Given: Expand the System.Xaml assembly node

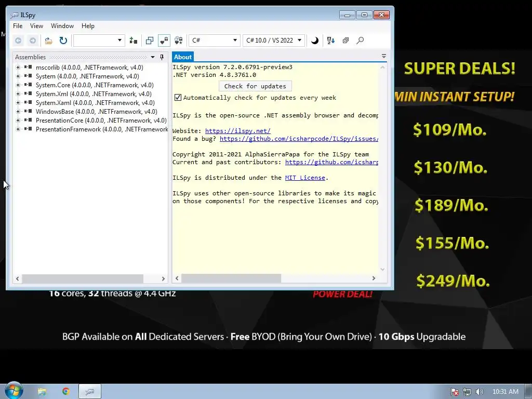Looking at the screenshot, I should point(18,103).
